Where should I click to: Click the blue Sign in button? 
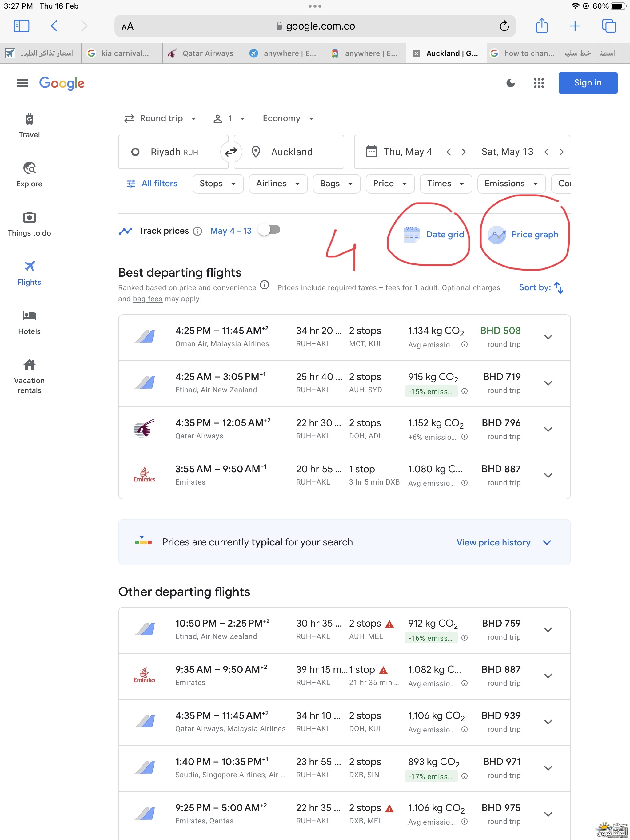point(588,83)
